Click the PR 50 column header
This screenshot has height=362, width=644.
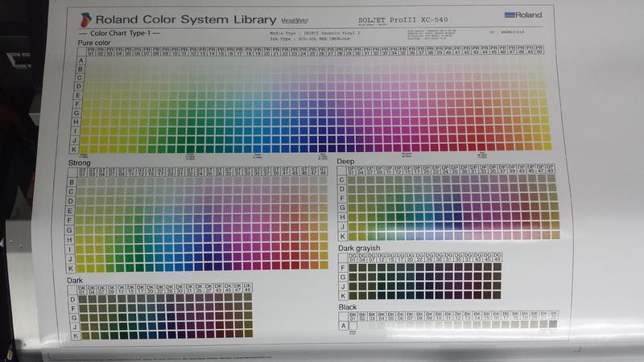539,50
